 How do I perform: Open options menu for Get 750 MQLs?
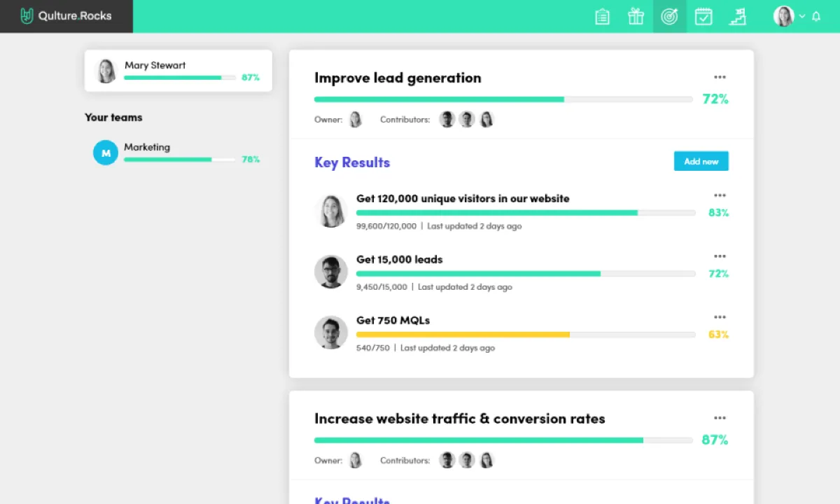point(720,317)
